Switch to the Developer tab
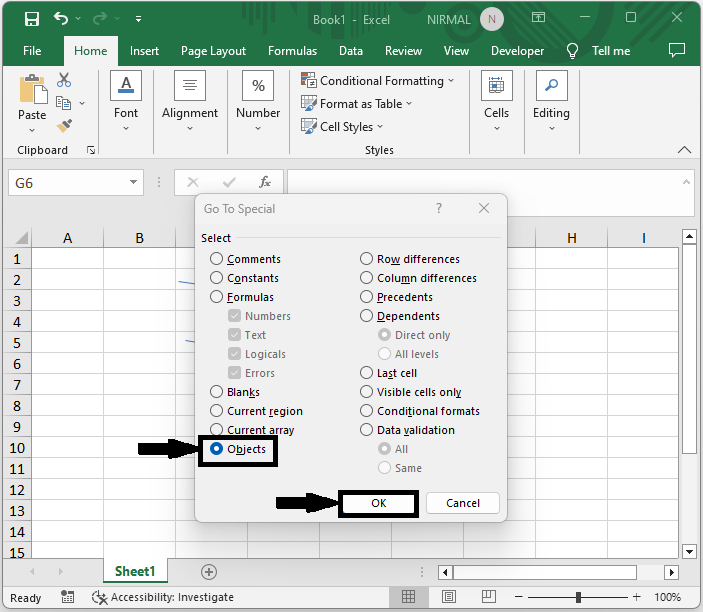 click(517, 51)
